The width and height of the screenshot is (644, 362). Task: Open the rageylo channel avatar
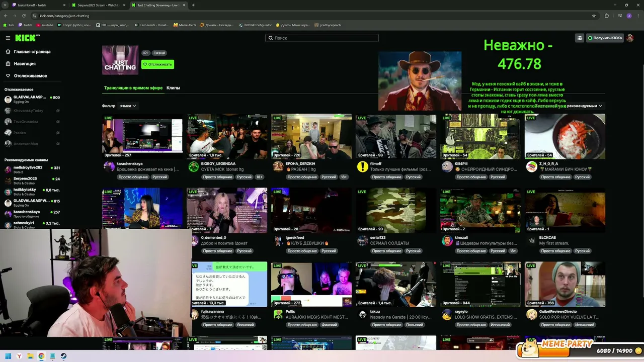click(x=447, y=315)
